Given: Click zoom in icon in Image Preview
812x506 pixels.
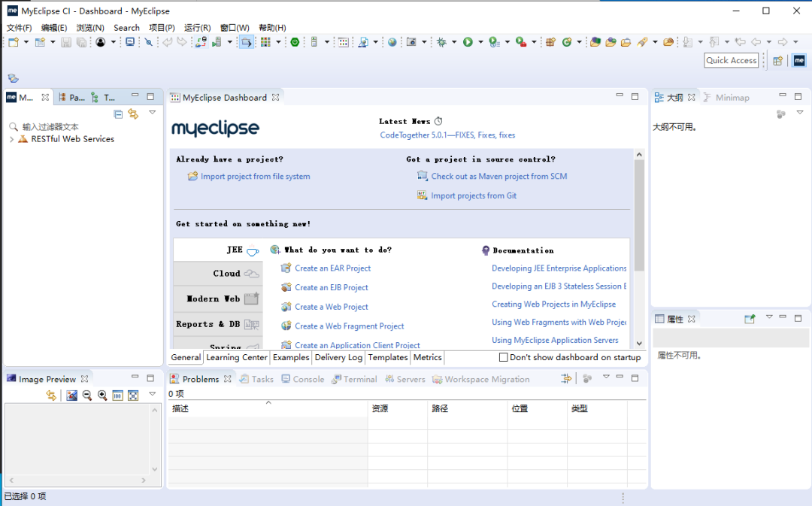Looking at the screenshot, I should (x=102, y=395).
